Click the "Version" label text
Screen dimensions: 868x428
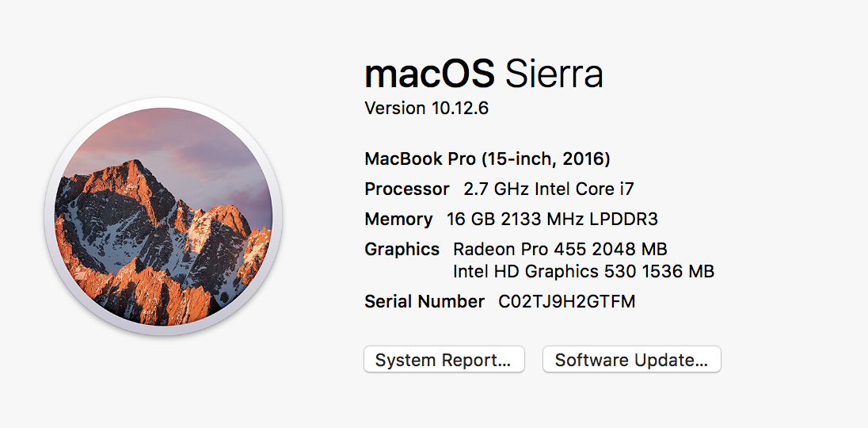[x=394, y=109]
